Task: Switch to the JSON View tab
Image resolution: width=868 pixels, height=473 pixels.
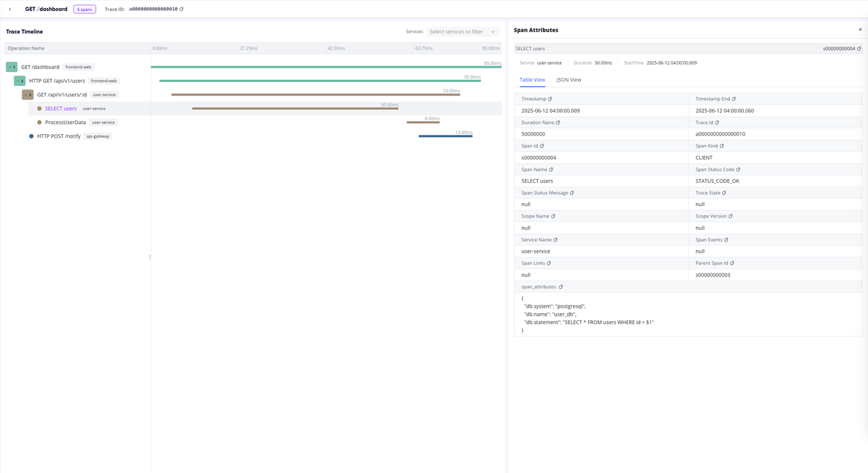Action: tap(568, 80)
